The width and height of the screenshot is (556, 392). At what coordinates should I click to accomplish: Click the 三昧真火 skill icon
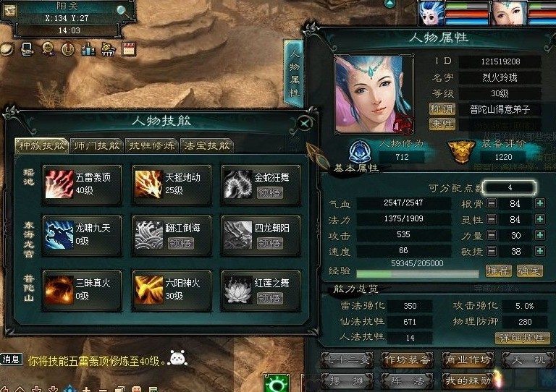(x=59, y=290)
